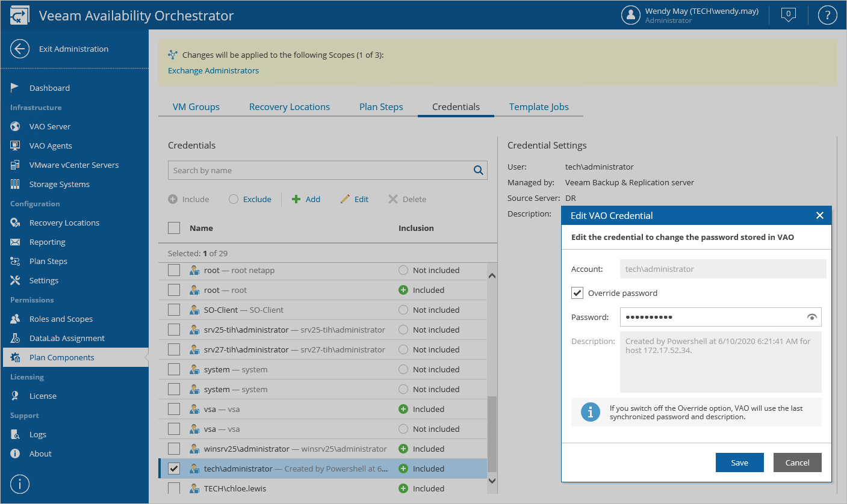This screenshot has height=504, width=847.
Task: Open the notifications counter icon
Action: point(788,14)
